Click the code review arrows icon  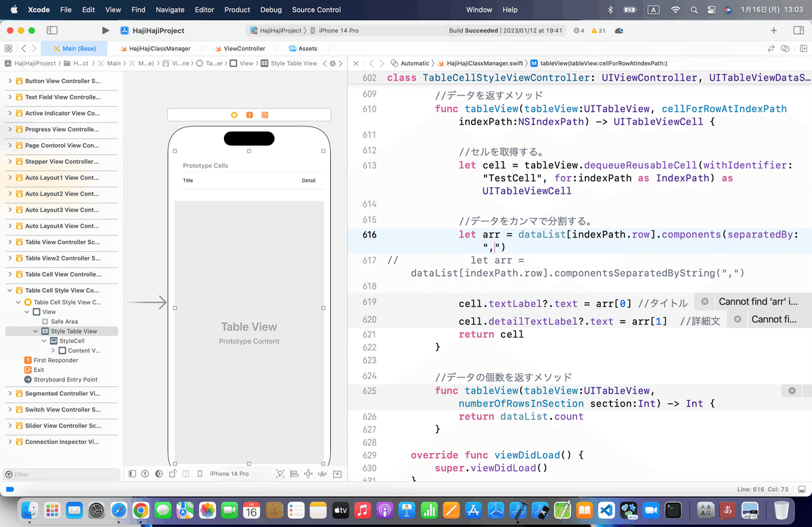tap(771, 49)
